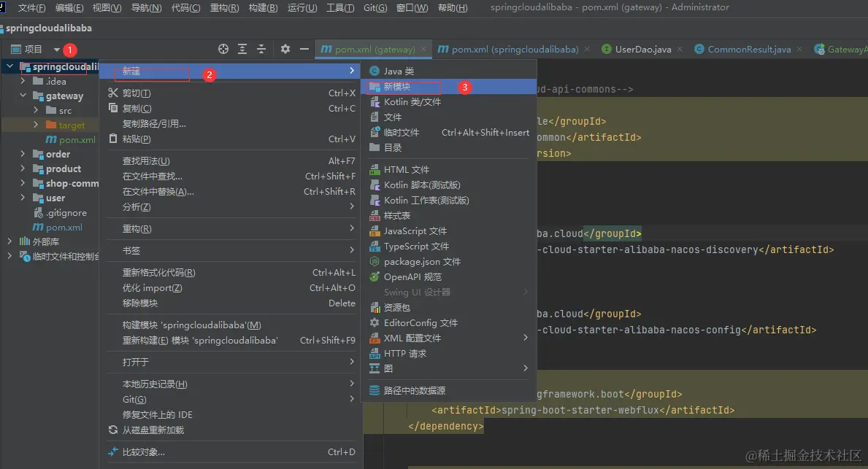The height and width of the screenshot is (469, 868).
Task: Select TypeScript 文件 item
Action: [448, 247]
